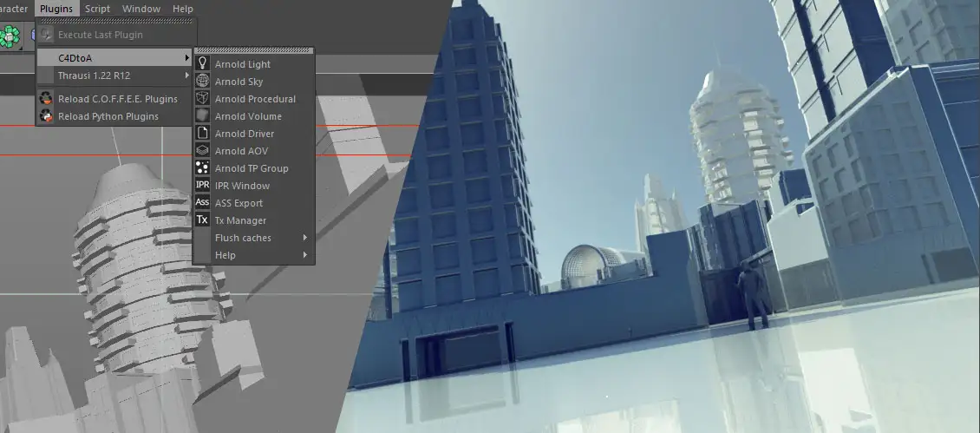980x433 pixels.
Task: Expand the Thrausi 1.22 R12 submenu arrow
Action: [186, 75]
